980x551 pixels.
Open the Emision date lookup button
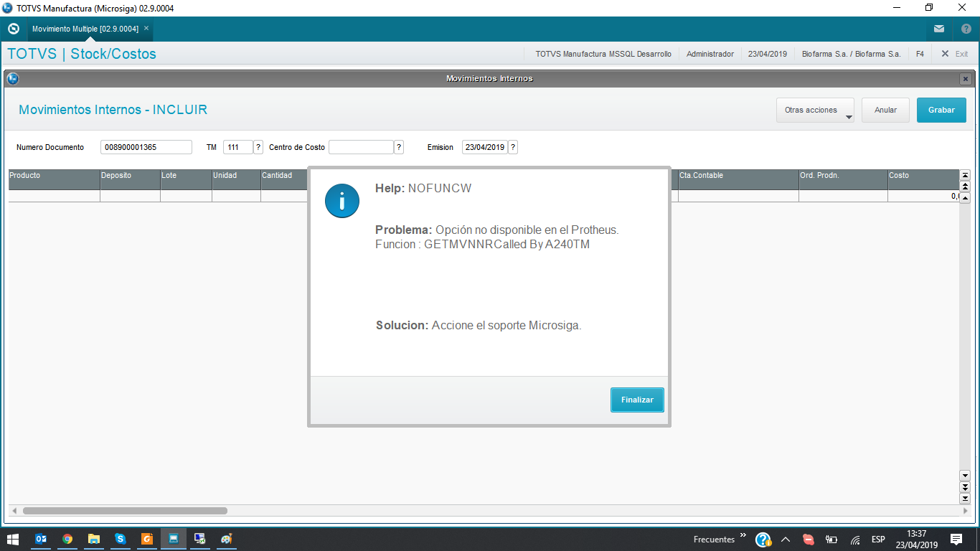[513, 147]
